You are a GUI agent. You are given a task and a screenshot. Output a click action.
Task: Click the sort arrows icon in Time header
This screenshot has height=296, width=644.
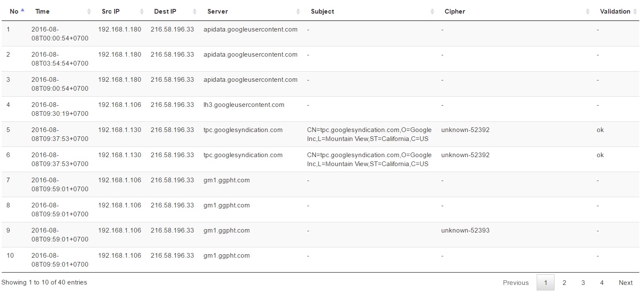pyautogui.click(x=89, y=11)
